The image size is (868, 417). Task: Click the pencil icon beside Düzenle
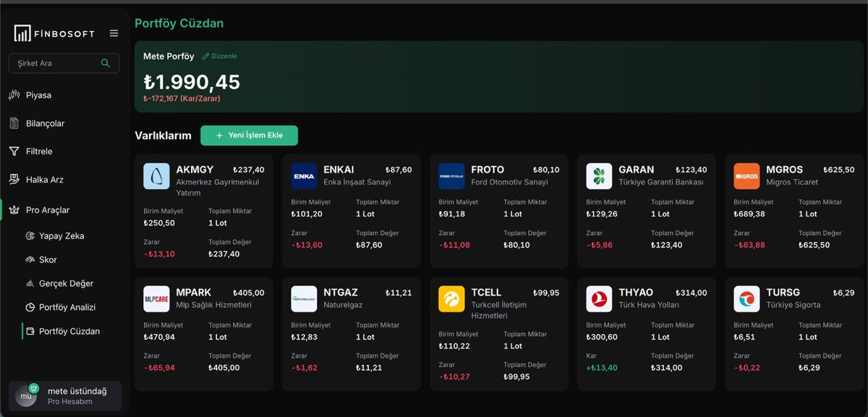click(x=205, y=56)
